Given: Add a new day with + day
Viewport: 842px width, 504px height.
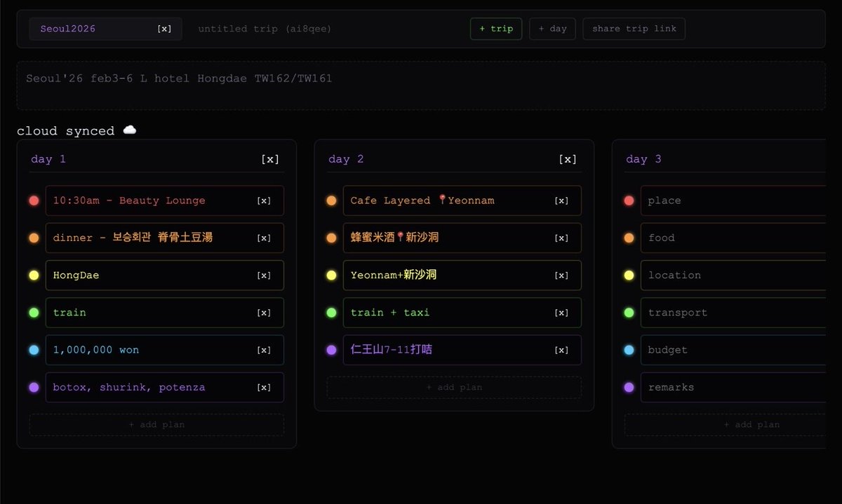Looking at the screenshot, I should pos(552,29).
